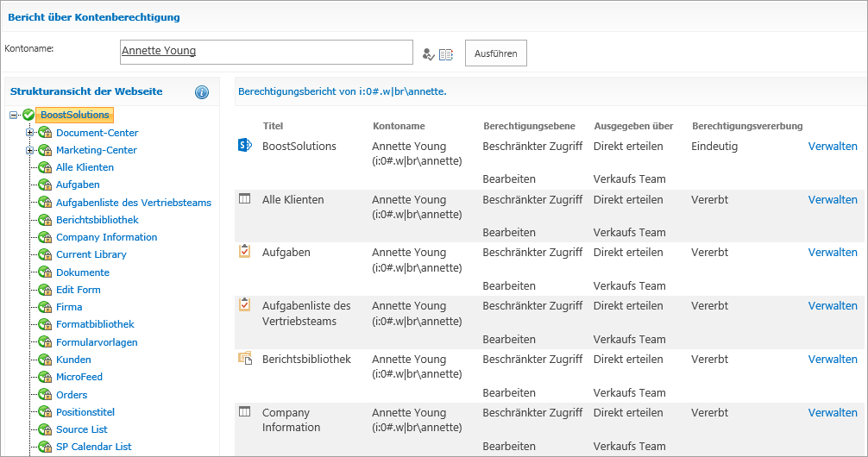Image resolution: width=868 pixels, height=457 pixels.
Task: Click Verwalten for Alle Klienten
Action: (833, 200)
